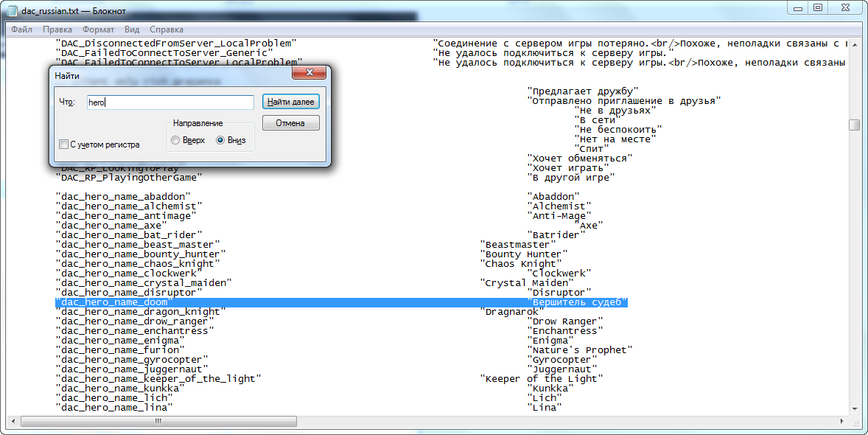
Task: Click the "dac_hero_name_gyrocopter" key text
Action: (x=132, y=360)
